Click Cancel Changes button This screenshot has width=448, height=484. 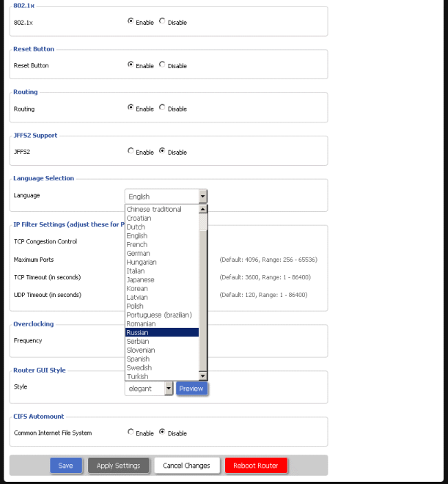(x=187, y=466)
